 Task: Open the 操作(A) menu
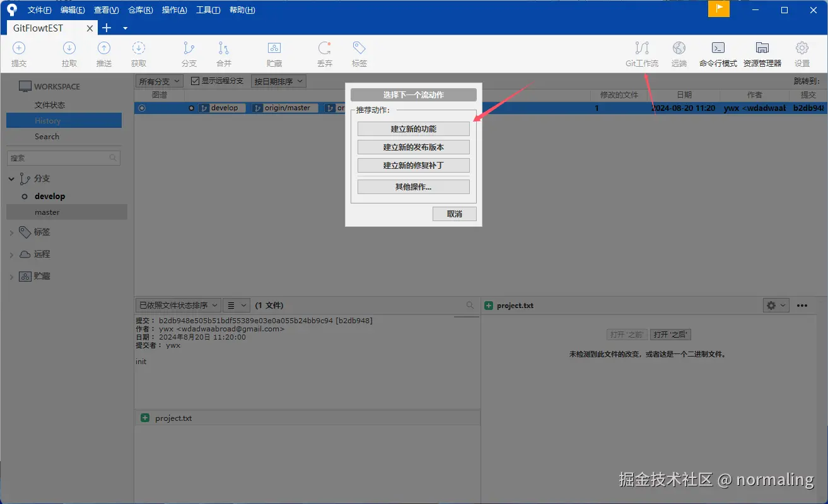(x=174, y=10)
